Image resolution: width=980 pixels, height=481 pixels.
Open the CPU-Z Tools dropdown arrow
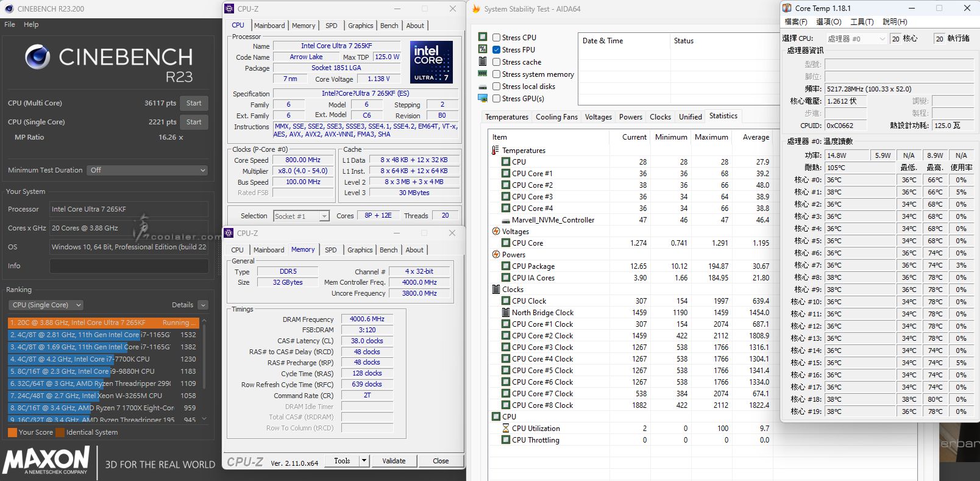pos(364,461)
